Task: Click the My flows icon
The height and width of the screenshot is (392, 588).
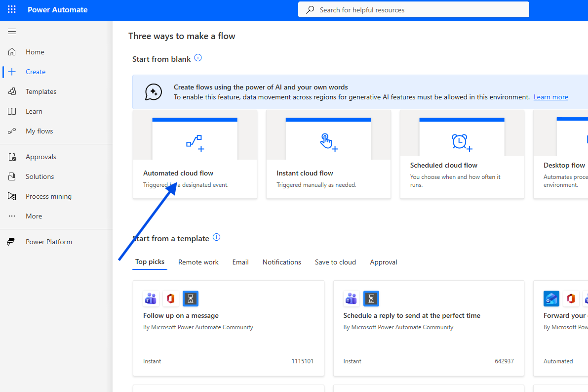Action: pos(12,131)
